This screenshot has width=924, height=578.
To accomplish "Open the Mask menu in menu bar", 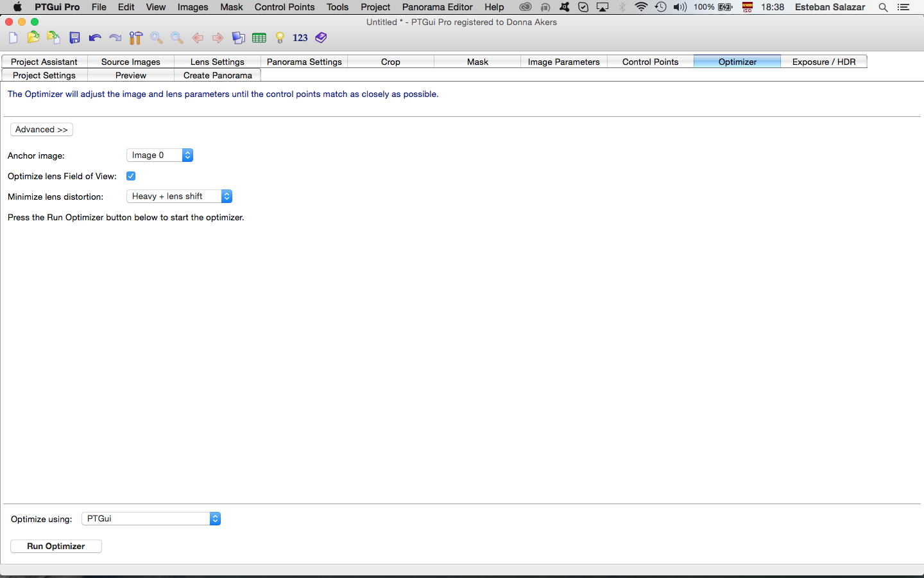I will pyautogui.click(x=231, y=7).
